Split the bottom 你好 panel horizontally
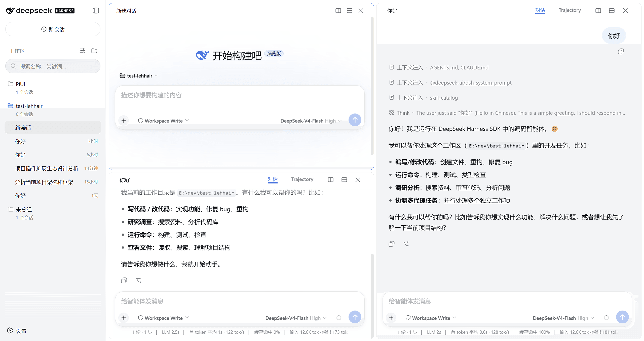644x341 pixels. (x=344, y=180)
